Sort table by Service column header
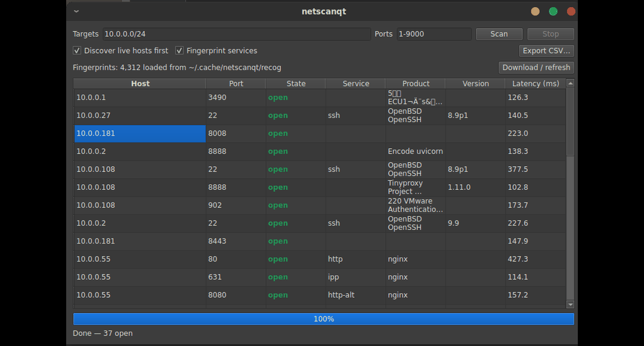Viewport: 644px width, 346px height. point(355,83)
